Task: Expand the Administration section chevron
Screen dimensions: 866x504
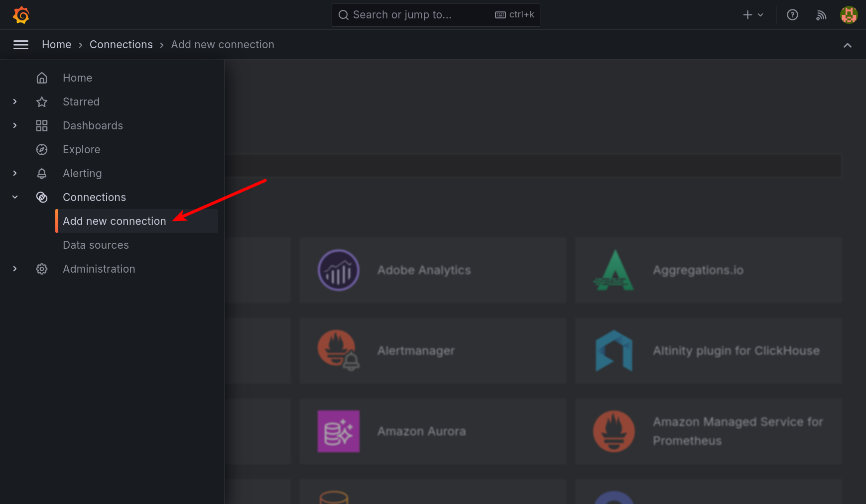Action: (x=15, y=269)
